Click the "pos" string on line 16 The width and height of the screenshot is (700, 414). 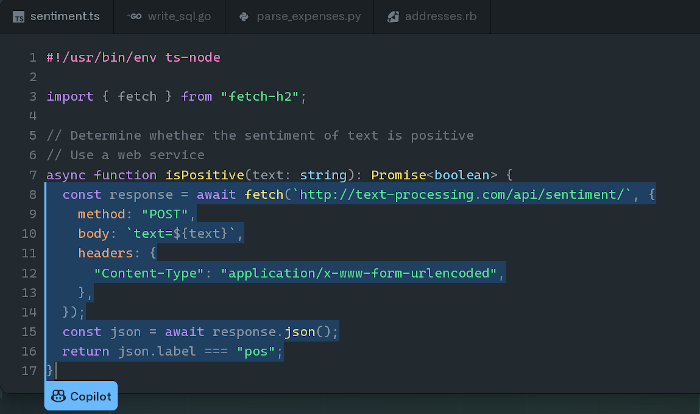256,352
